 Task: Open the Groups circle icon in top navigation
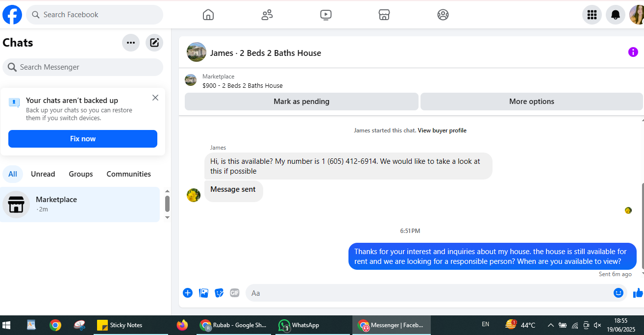coord(443,15)
